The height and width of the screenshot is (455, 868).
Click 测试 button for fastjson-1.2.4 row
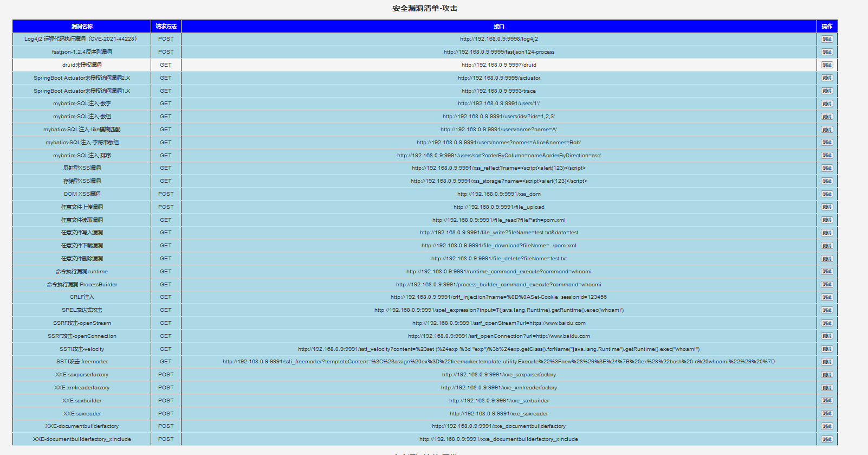pyautogui.click(x=827, y=52)
